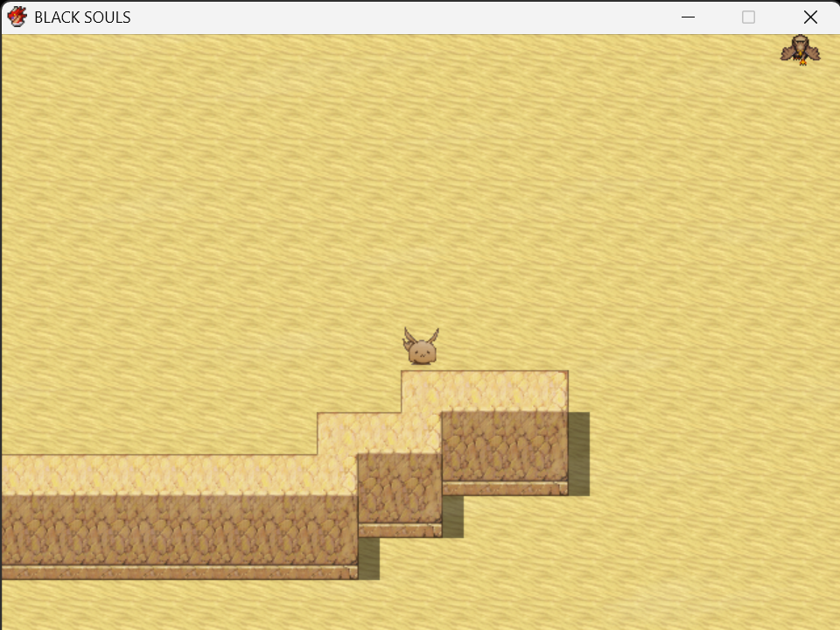840x630 pixels.
Task: Click the shadow at the lowest cliff's end
Action: click(x=368, y=559)
